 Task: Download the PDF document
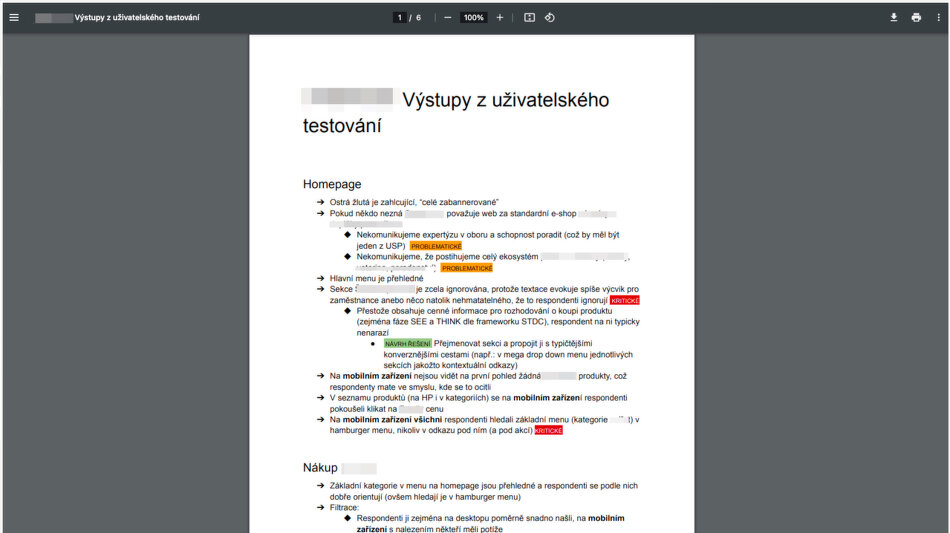(894, 18)
